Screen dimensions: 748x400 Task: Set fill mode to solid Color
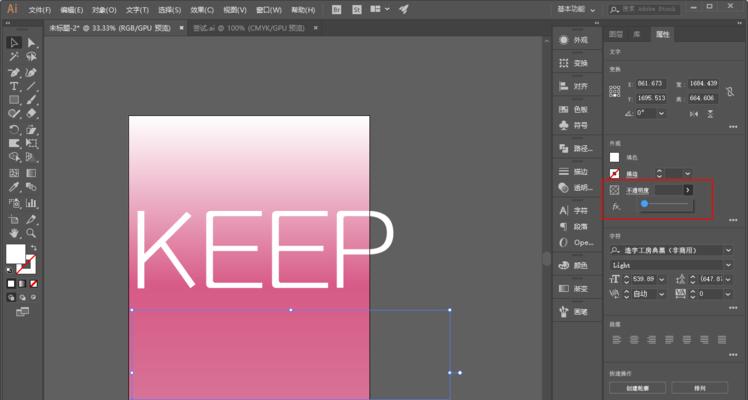pyautogui.click(x=11, y=284)
